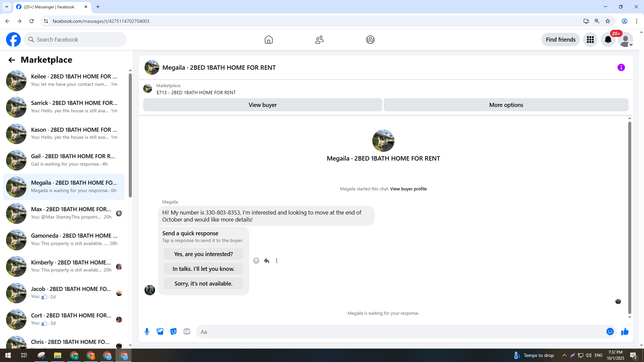The height and width of the screenshot is (362, 644).
Task: Open More options for the listing
Action: pyautogui.click(x=506, y=105)
